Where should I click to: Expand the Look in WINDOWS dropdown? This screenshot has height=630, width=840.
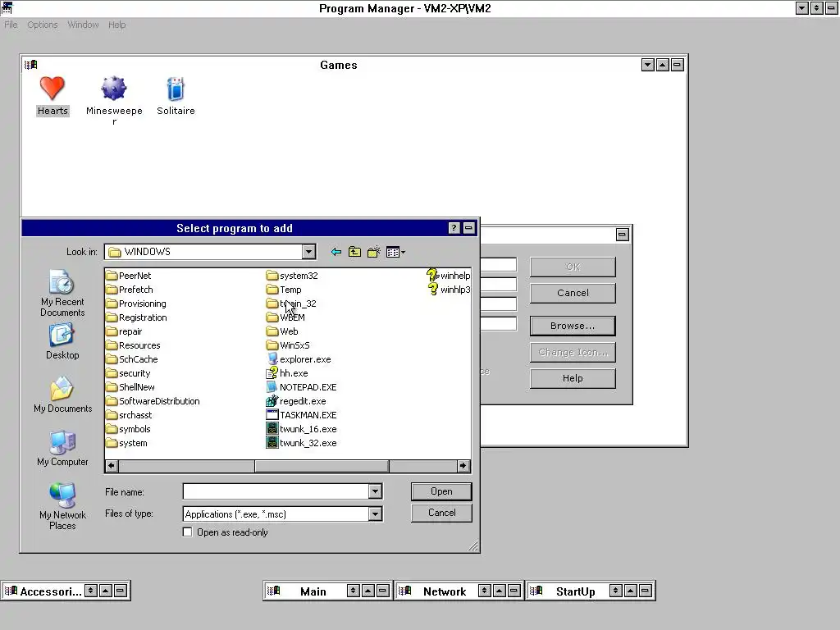click(x=308, y=252)
